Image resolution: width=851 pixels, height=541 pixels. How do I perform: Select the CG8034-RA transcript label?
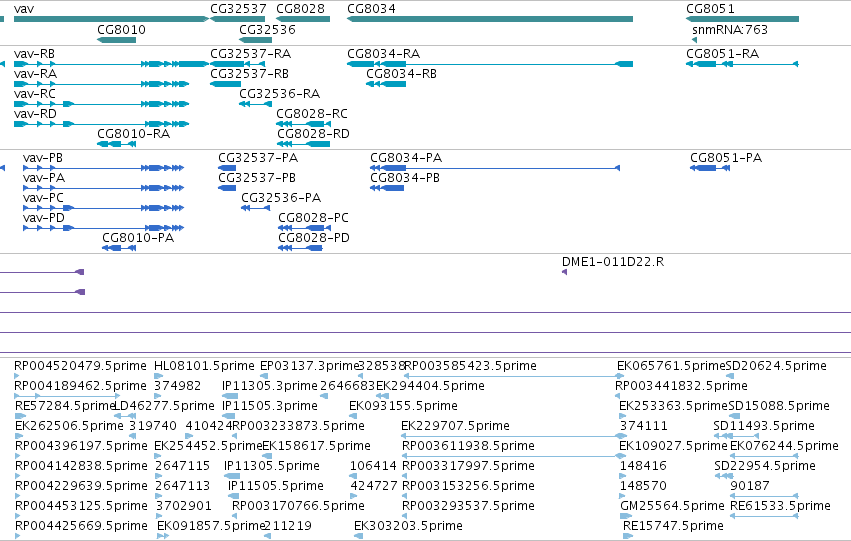[383, 54]
